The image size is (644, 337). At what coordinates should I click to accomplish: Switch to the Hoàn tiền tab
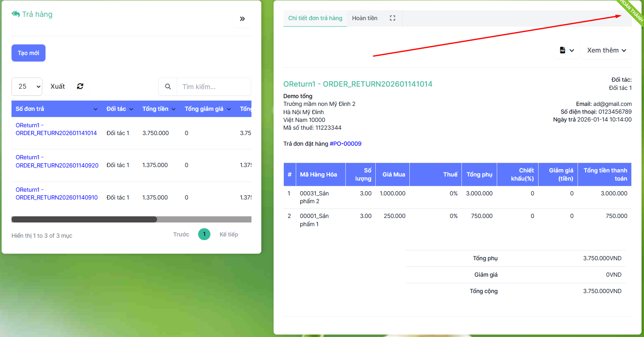(364, 18)
